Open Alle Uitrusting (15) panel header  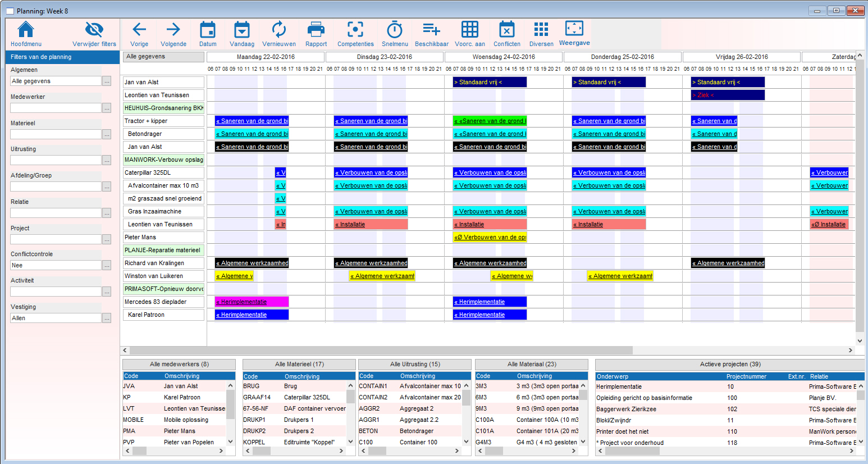(415, 364)
